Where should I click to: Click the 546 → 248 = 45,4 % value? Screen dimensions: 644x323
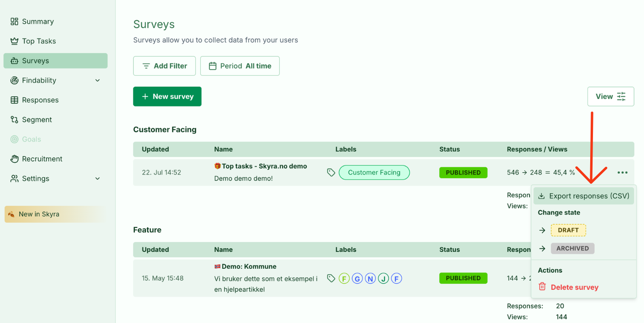tap(541, 173)
